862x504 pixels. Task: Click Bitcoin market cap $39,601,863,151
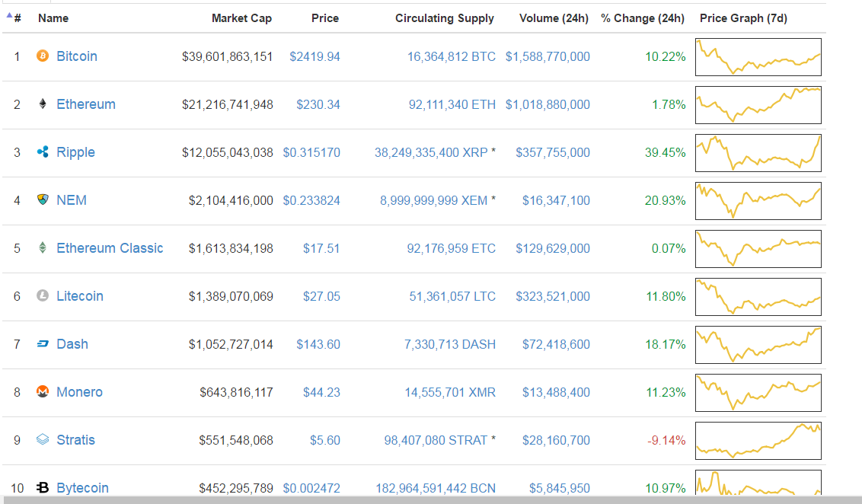[x=227, y=56]
